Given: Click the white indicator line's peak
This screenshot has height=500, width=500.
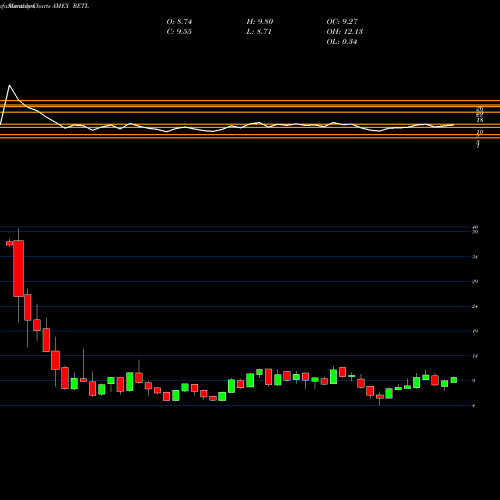Looking at the screenshot, I should tap(9, 86).
